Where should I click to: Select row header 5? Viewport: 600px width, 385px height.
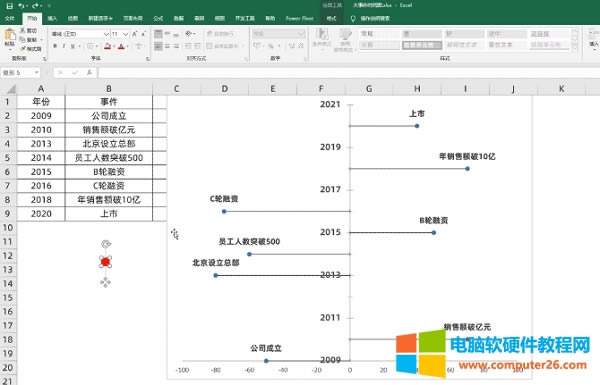click(x=8, y=158)
